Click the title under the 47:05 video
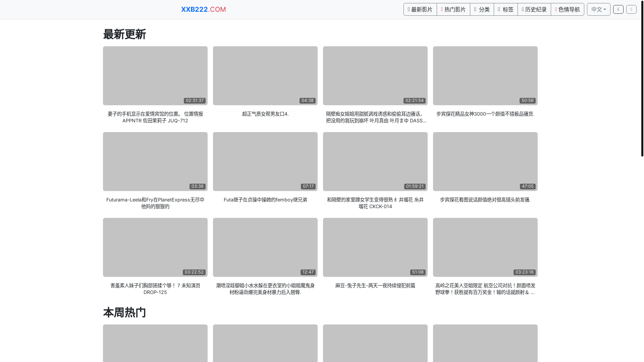Image resolution: width=644 pixels, height=362 pixels. pos(485,200)
